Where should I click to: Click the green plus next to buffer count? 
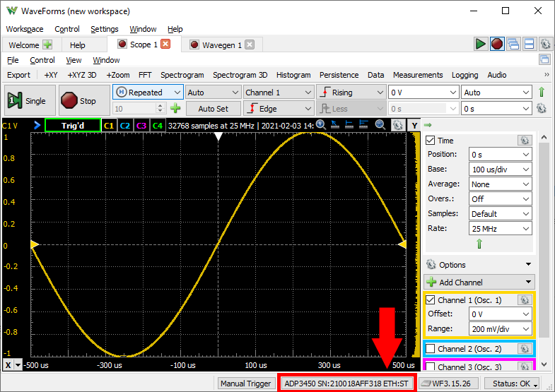175,108
